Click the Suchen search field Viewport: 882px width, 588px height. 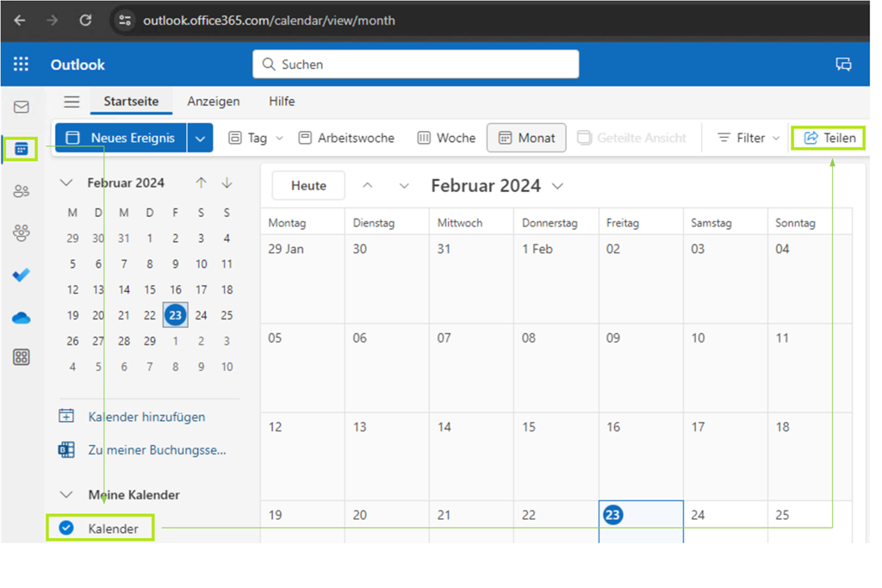(x=415, y=65)
